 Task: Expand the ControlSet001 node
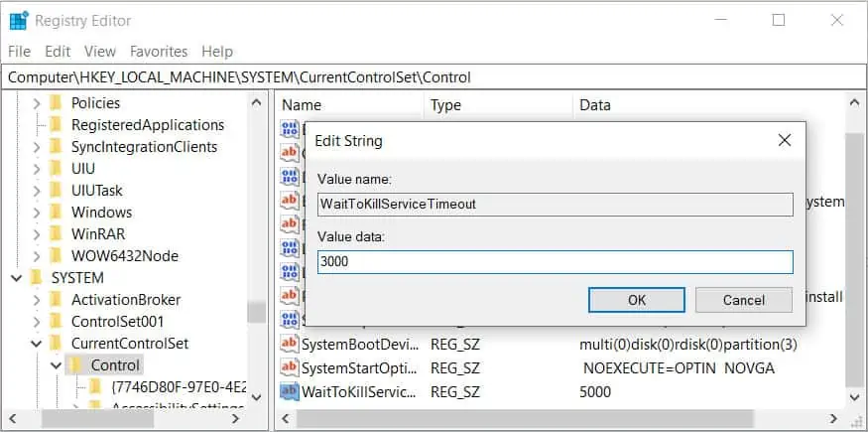[x=37, y=322]
